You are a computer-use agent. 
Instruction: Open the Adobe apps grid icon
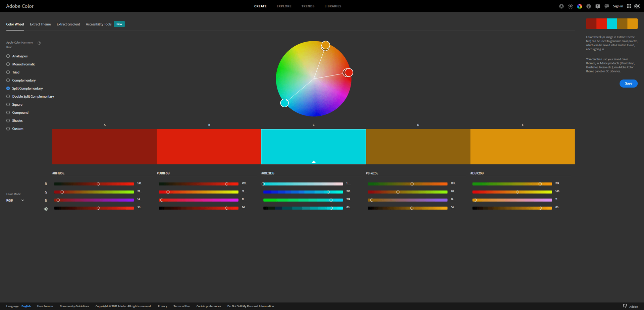point(629,6)
